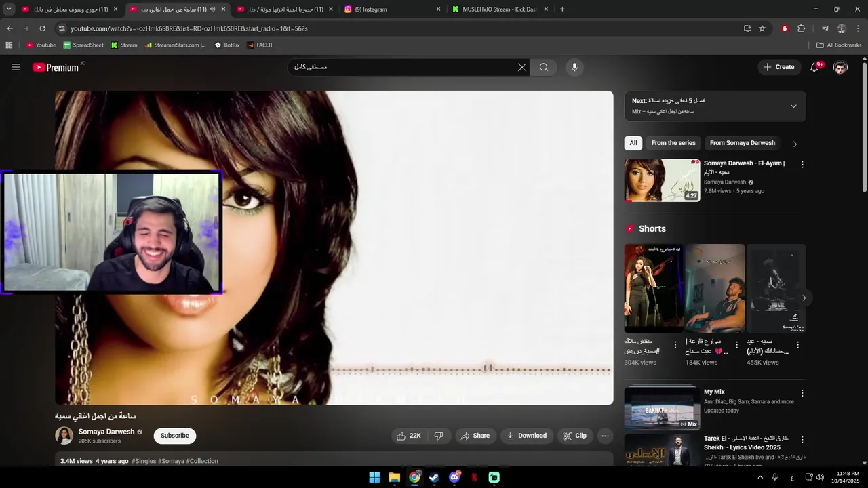
Task: Open the volume icon in system tray
Action: tap(820, 477)
